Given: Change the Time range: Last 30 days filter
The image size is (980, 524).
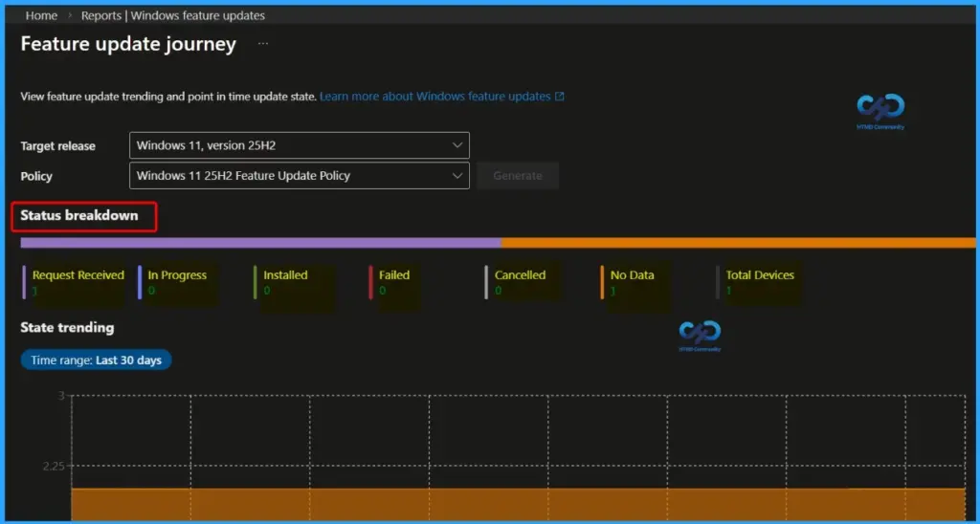Looking at the screenshot, I should (x=97, y=360).
